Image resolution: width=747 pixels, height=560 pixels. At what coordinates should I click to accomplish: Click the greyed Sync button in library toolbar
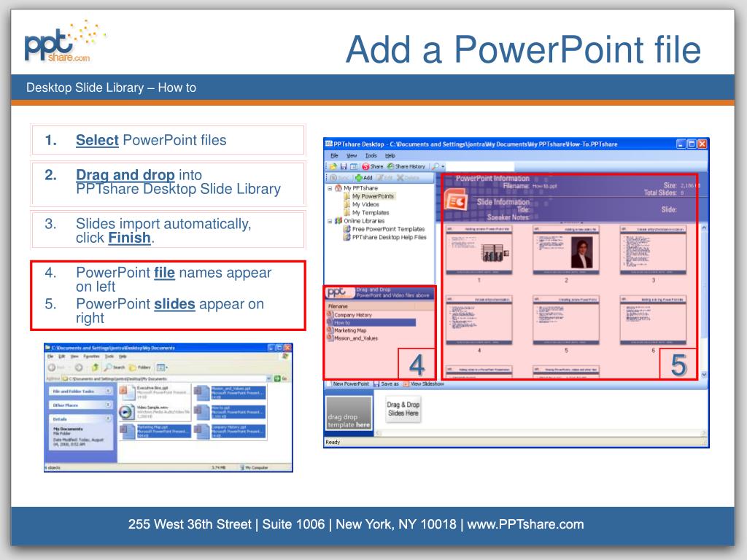coord(340,178)
